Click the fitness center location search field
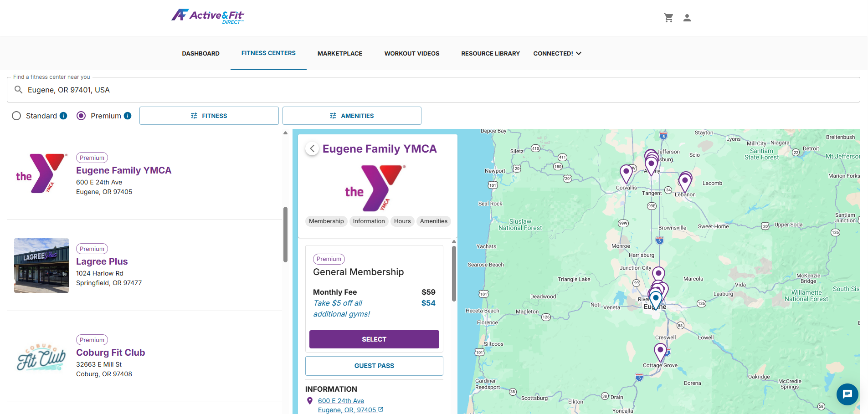Image resolution: width=868 pixels, height=414 pixels. click(x=433, y=90)
